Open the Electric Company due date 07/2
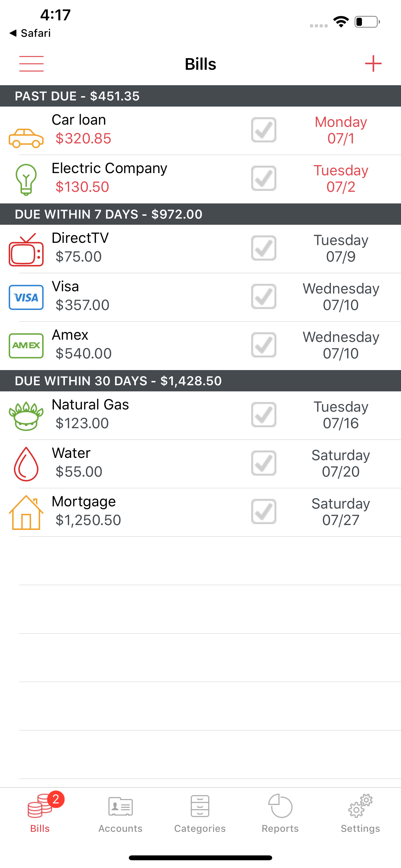 click(341, 179)
